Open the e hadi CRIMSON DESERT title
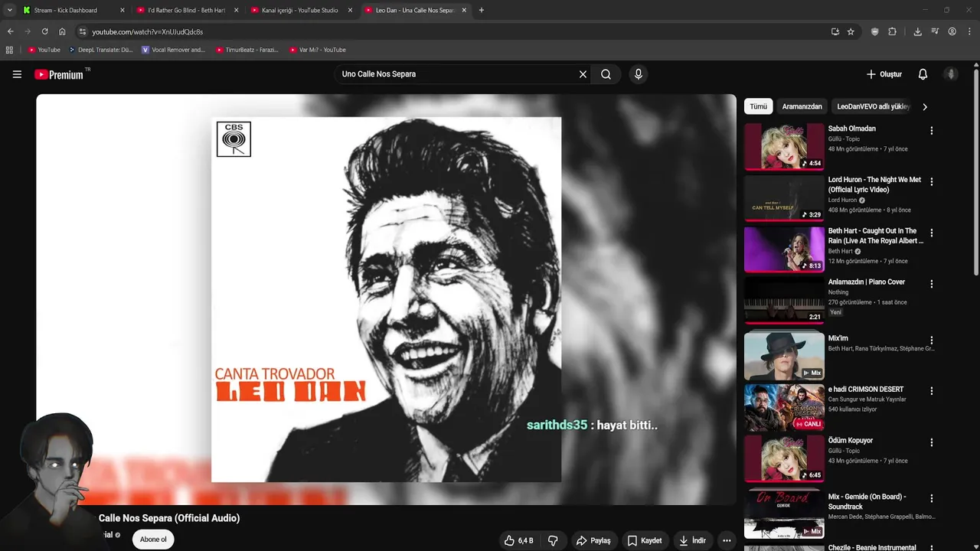 866,390
